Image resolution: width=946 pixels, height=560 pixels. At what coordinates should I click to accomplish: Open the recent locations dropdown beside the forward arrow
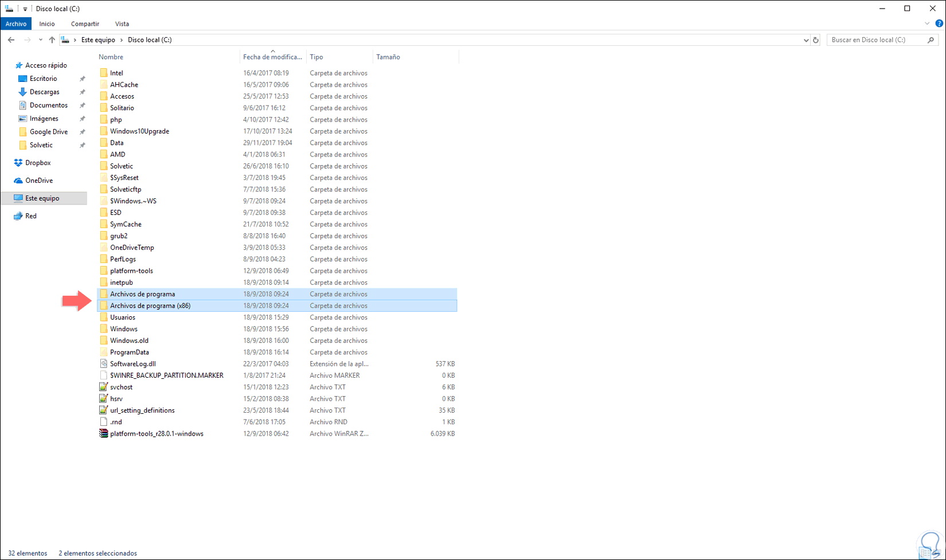pos(40,40)
